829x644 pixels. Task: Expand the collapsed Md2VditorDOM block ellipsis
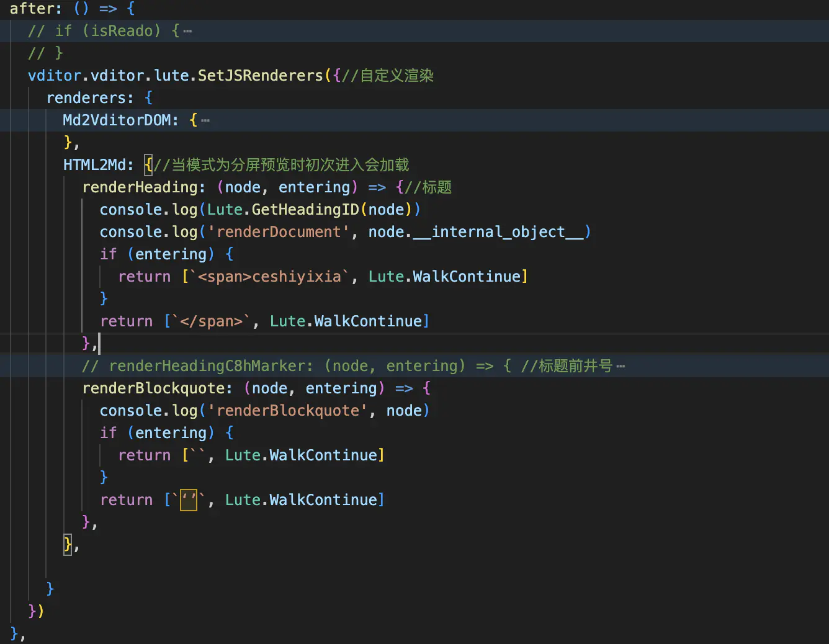(205, 120)
